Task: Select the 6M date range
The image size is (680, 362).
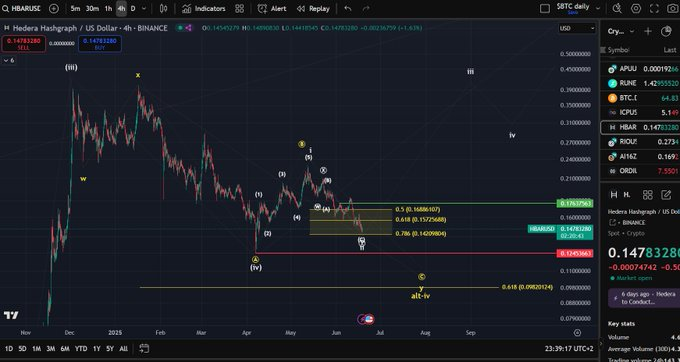Action: coord(65,349)
